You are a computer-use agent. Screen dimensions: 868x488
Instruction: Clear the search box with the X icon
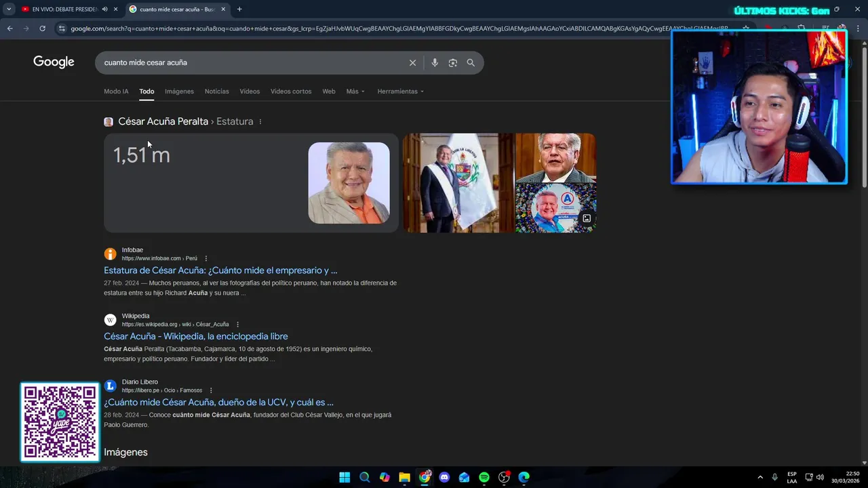[x=412, y=62]
